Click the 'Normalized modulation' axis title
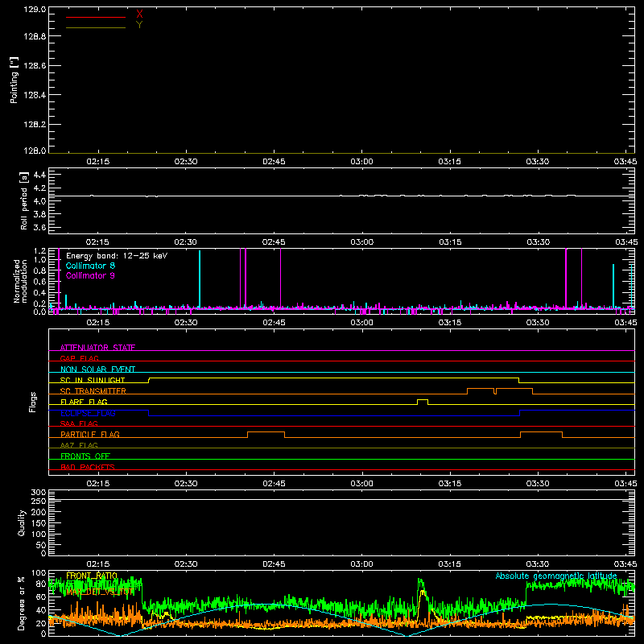Image resolution: width=644 pixels, height=644 pixels. [21, 281]
